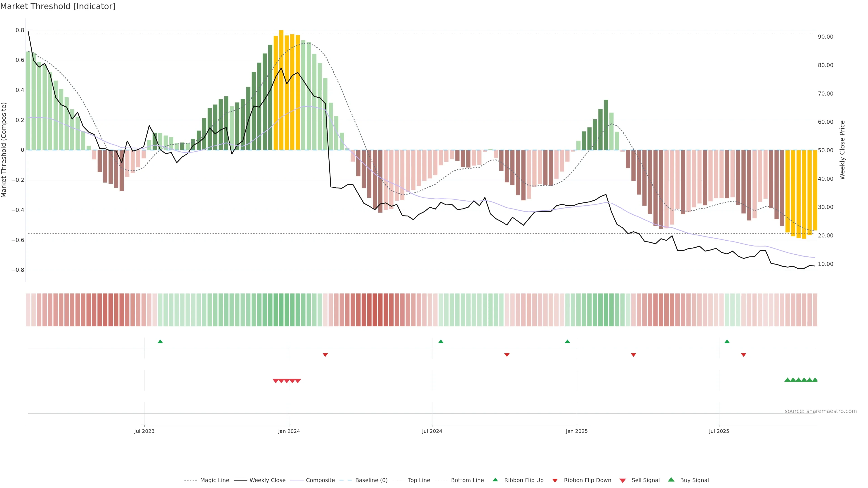Hide the Composite line via its legend entry
This screenshot has height=488, width=868.
(320, 480)
